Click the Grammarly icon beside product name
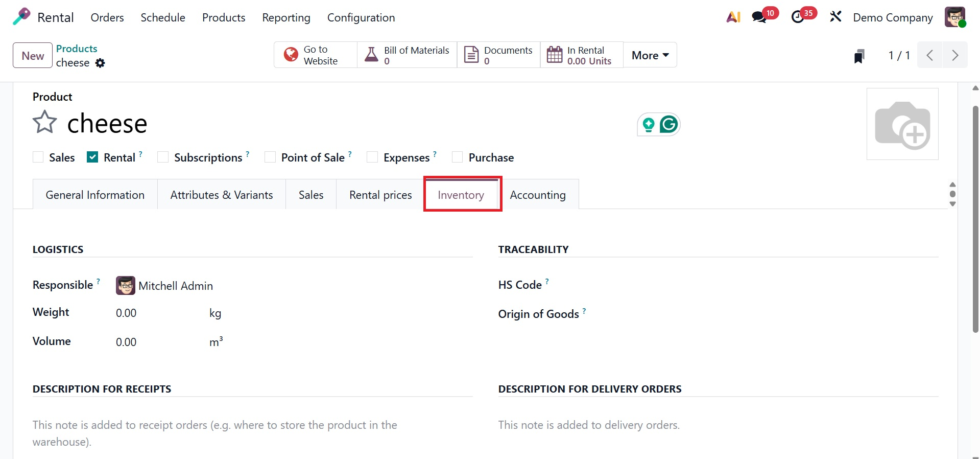 click(668, 124)
